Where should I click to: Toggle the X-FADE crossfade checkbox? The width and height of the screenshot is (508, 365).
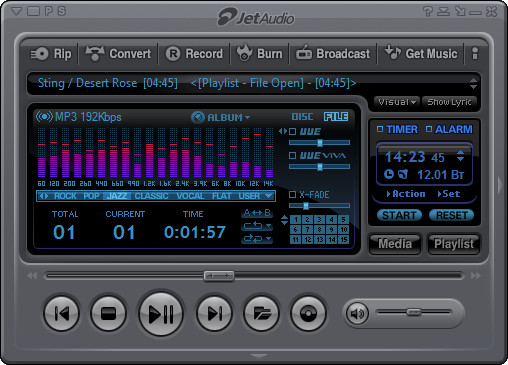coord(292,194)
